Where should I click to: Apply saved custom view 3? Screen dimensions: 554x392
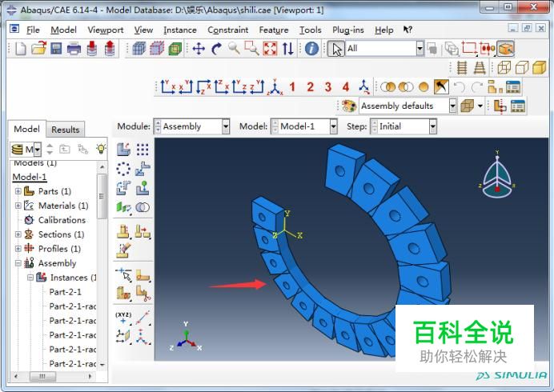click(328, 87)
